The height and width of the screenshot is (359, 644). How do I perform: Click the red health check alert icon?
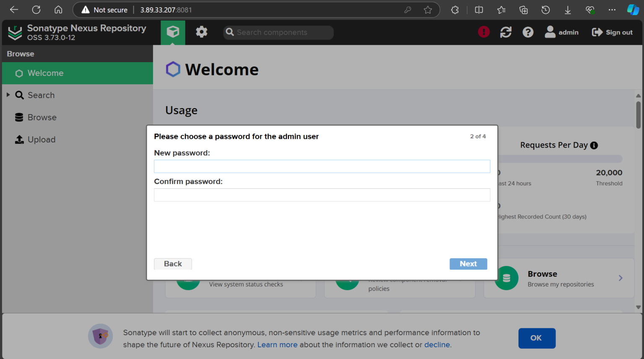pyautogui.click(x=483, y=31)
